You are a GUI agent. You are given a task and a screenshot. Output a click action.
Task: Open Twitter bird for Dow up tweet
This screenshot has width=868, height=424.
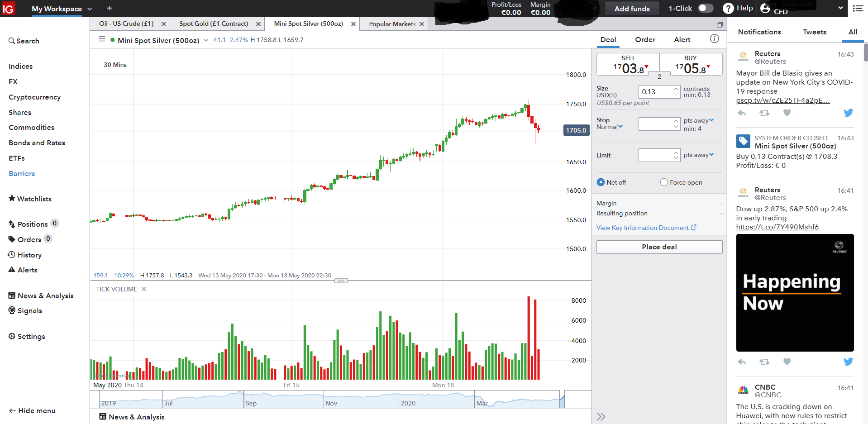848,362
